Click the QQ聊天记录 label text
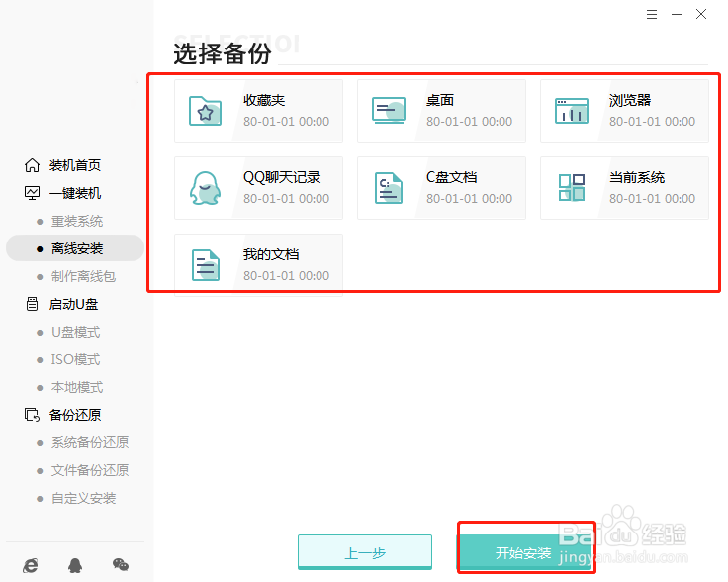The width and height of the screenshot is (728, 582). 282,177
